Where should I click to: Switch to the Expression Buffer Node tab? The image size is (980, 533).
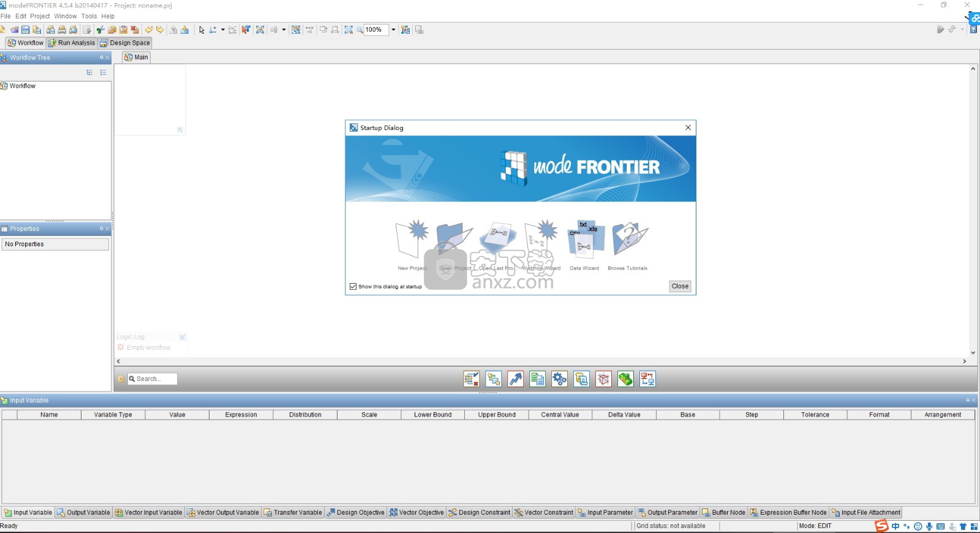pos(788,512)
